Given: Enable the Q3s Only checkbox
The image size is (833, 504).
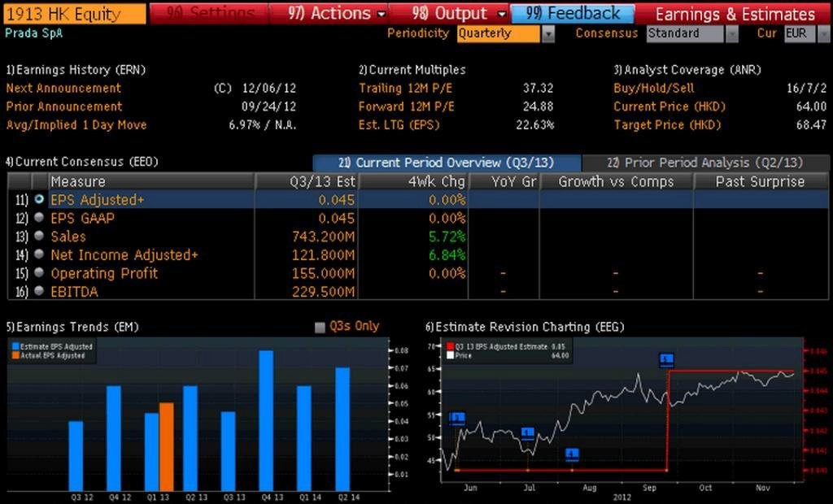Looking at the screenshot, I should click(320, 327).
